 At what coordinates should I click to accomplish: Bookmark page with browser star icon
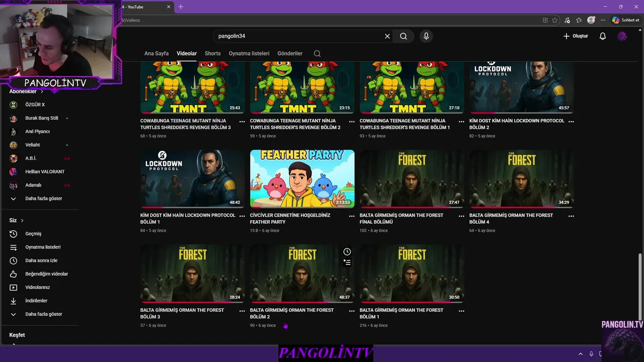click(555, 20)
